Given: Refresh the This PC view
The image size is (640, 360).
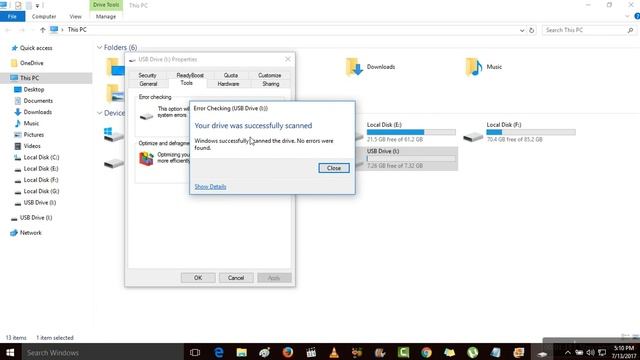Looking at the screenshot, I should tap(531, 30).
